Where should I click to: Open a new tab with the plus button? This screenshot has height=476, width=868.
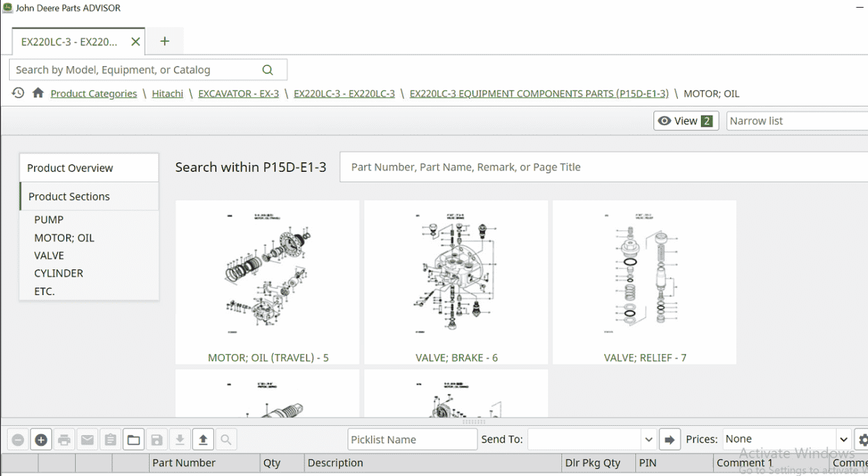(x=165, y=41)
